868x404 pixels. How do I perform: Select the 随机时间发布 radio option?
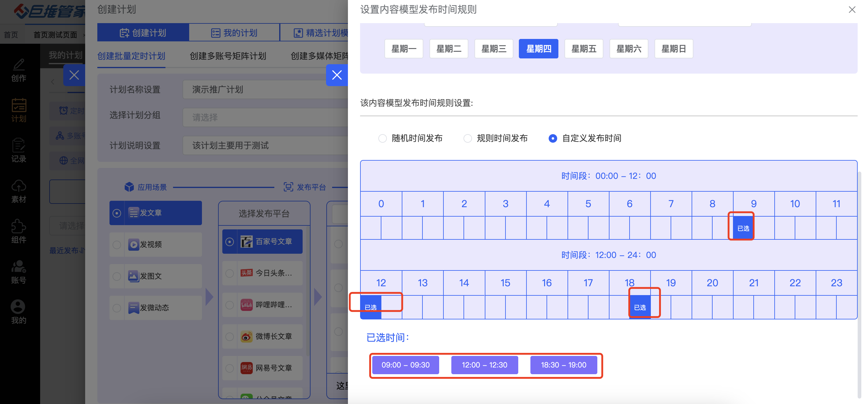coord(382,138)
